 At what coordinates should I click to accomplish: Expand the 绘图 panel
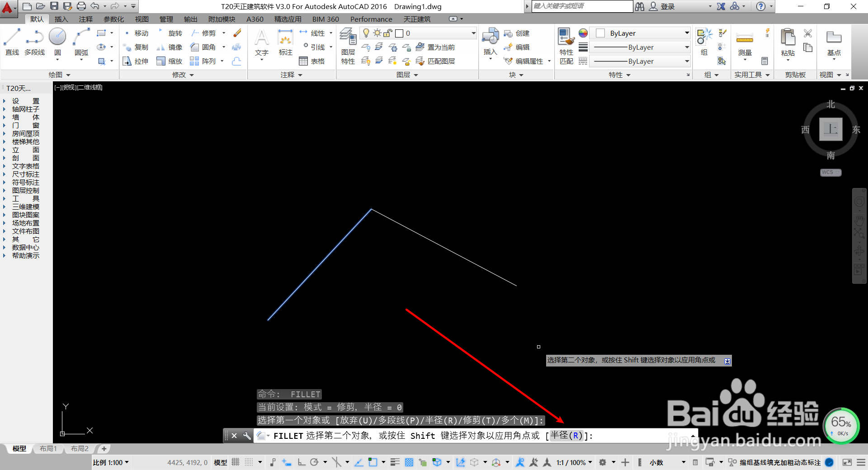coord(59,75)
